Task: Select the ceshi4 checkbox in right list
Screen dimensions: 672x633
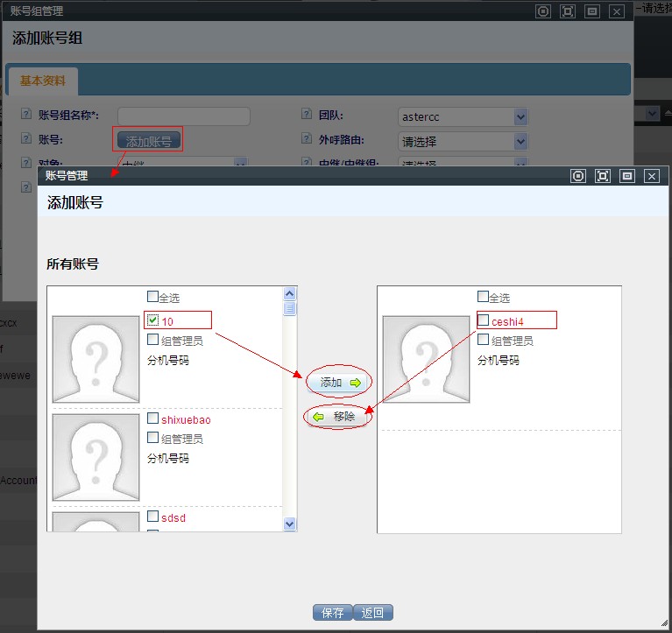Action: click(484, 320)
